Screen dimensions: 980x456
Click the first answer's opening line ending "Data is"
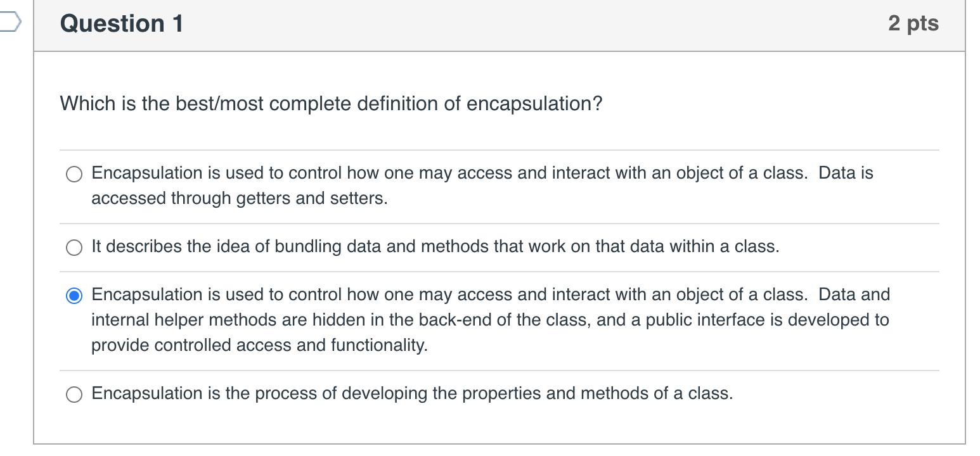tap(482, 173)
